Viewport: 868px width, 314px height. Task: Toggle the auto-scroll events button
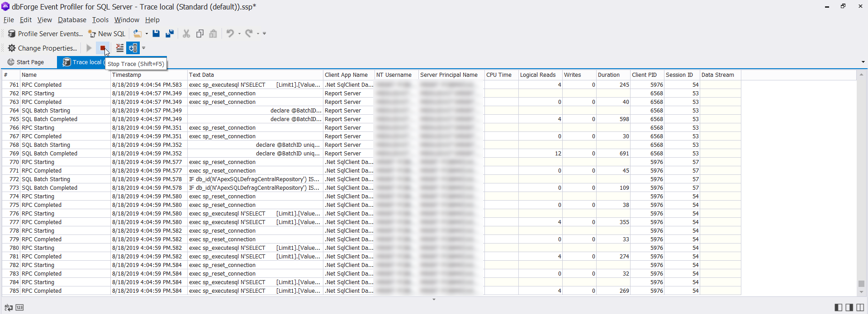(x=133, y=48)
